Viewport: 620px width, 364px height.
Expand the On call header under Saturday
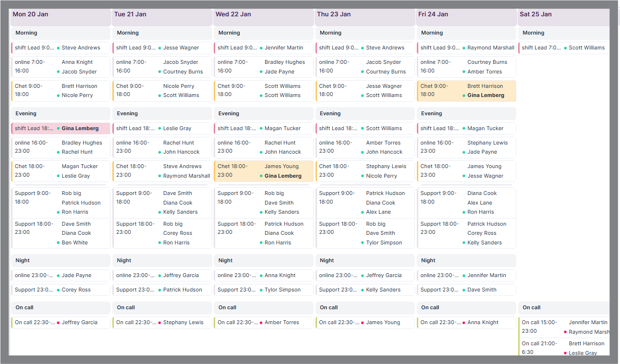pos(564,308)
